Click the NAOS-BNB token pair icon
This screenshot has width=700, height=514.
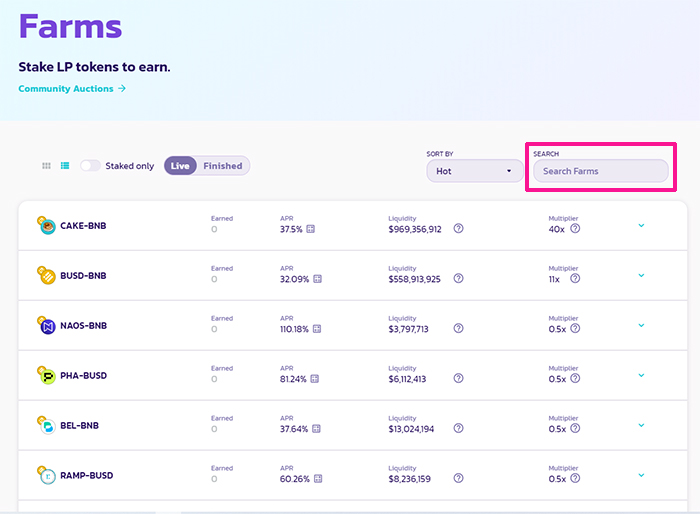tap(46, 326)
